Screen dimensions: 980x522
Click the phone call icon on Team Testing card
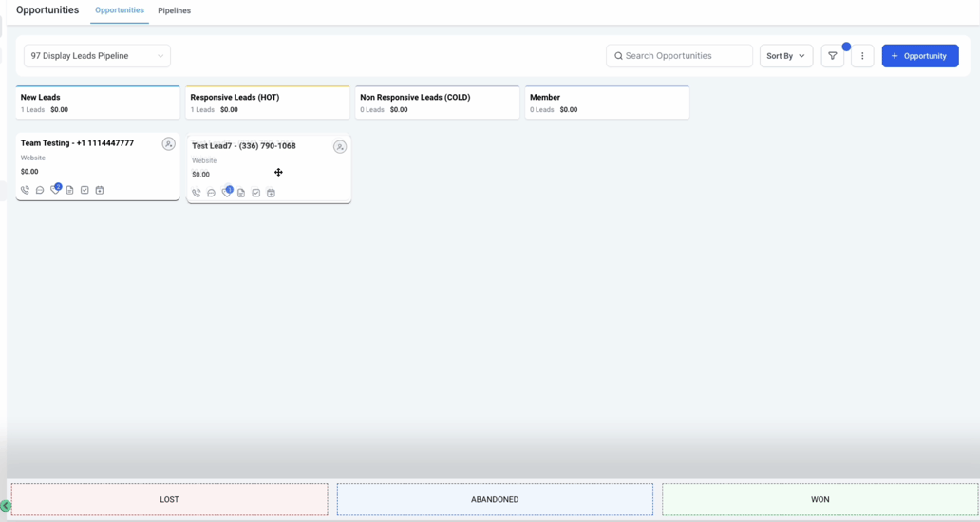pos(25,190)
